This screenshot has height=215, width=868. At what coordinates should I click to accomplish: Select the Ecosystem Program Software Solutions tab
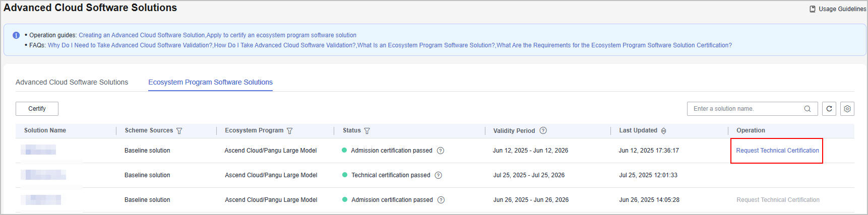[210, 82]
